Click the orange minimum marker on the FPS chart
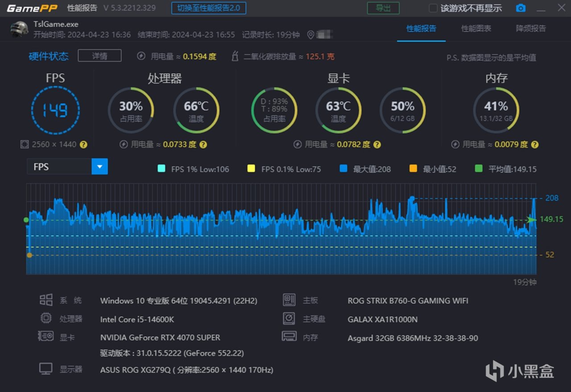This screenshot has height=392, width=571. point(29,255)
